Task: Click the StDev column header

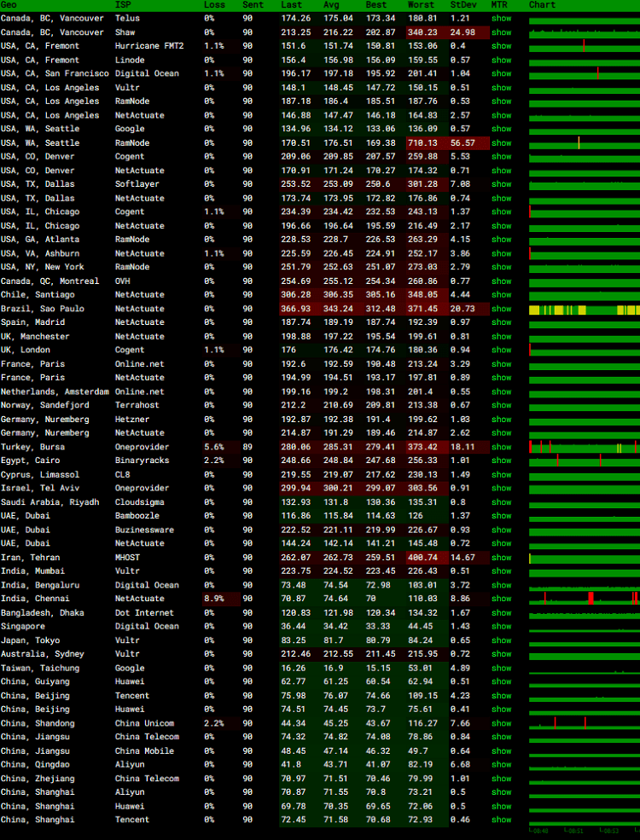Action: pyautogui.click(x=463, y=5)
